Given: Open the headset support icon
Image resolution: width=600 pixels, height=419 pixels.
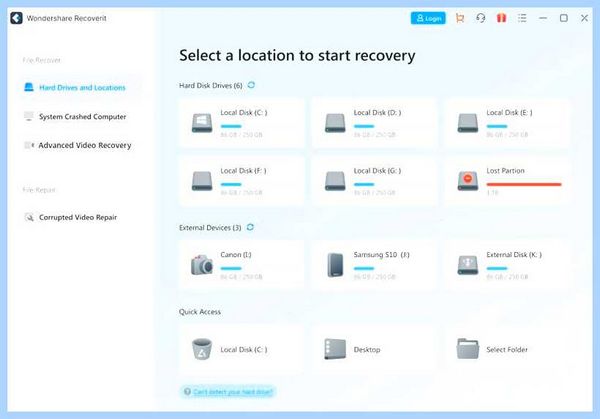Looking at the screenshot, I should click(x=481, y=18).
